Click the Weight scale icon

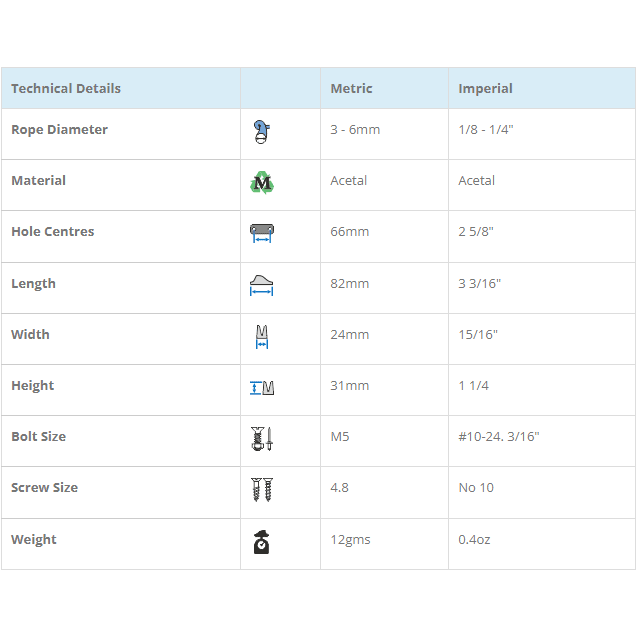(262, 541)
